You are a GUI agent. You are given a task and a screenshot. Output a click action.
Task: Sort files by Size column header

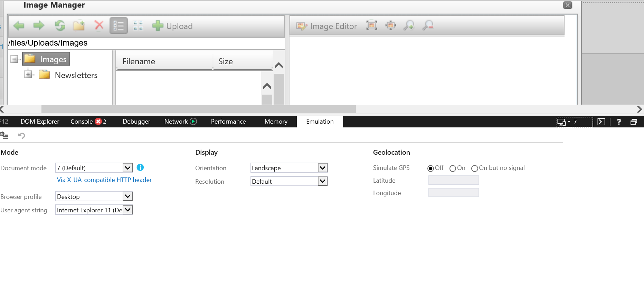[243, 61]
